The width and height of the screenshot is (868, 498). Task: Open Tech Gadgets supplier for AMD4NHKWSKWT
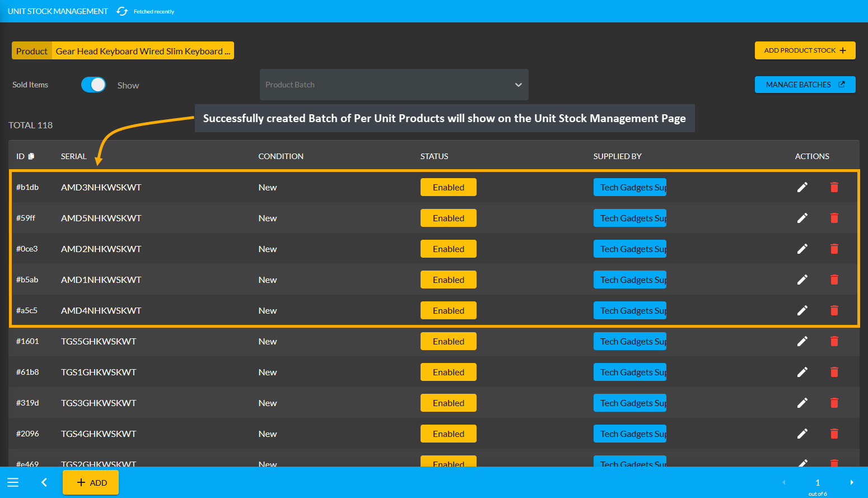pos(630,310)
